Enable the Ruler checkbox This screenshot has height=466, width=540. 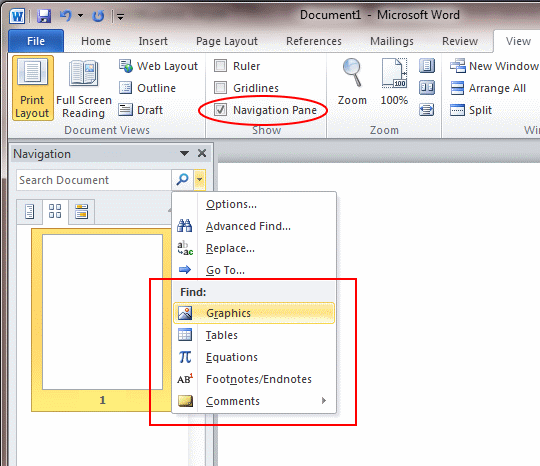[x=220, y=65]
